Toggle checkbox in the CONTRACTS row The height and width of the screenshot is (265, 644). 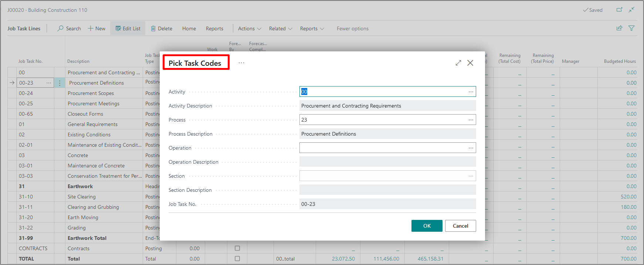(x=237, y=248)
